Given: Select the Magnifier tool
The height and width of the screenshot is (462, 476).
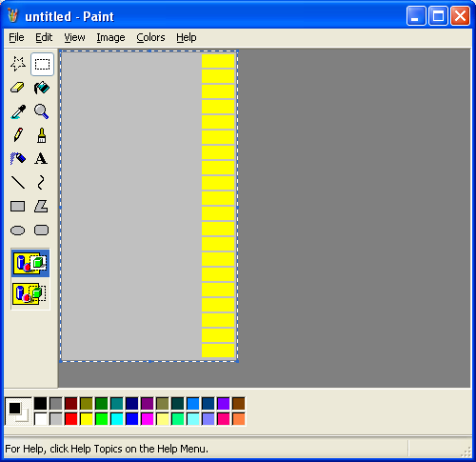Looking at the screenshot, I should click(42, 111).
